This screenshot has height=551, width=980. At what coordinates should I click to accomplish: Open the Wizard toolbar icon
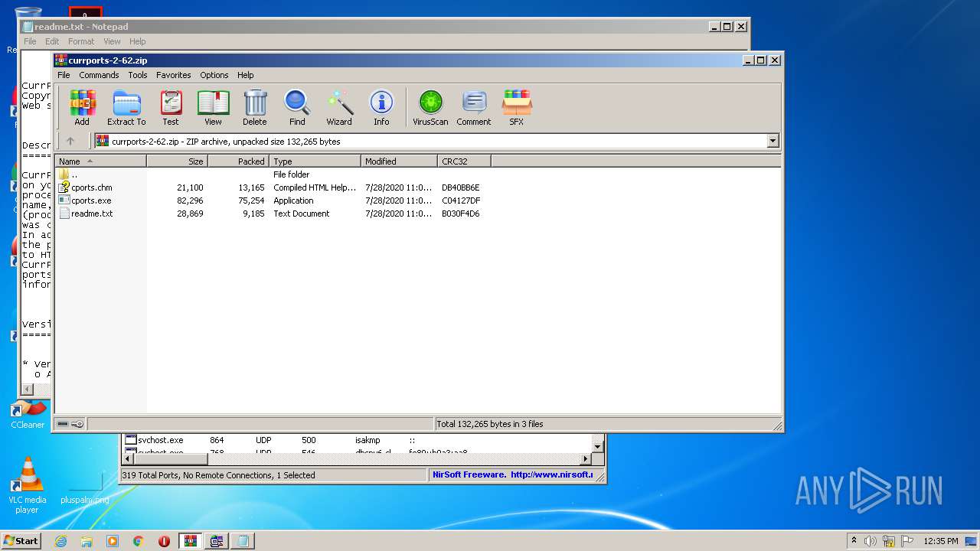[x=339, y=107]
